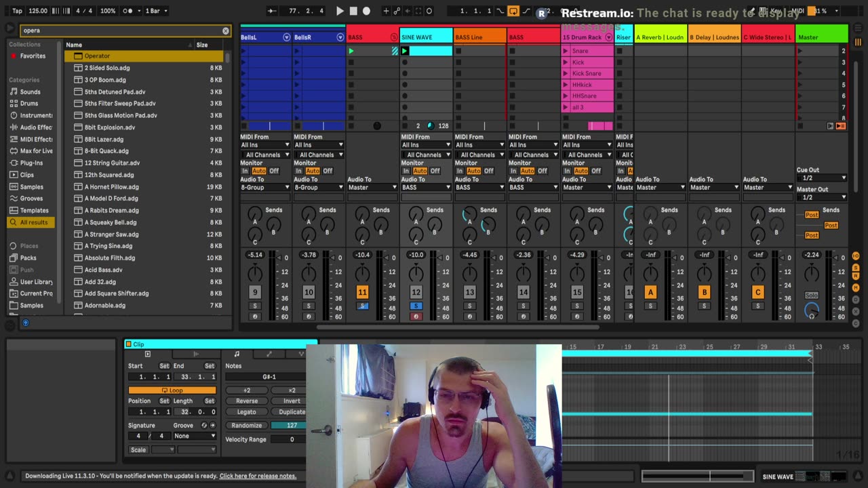The height and width of the screenshot is (488, 868).
Task: Unfold BellsR group track arrow
Action: pos(340,37)
